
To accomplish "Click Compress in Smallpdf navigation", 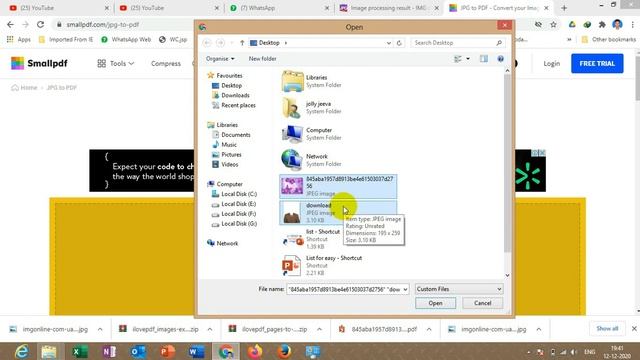I will pos(166,64).
